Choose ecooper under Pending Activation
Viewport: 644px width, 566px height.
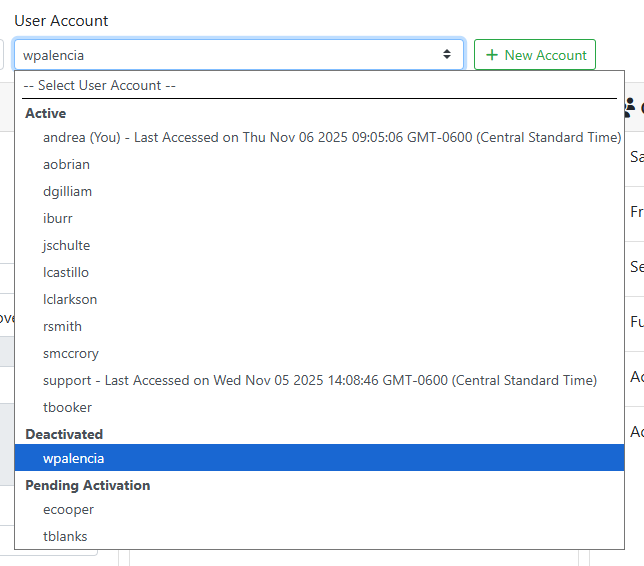[320, 509]
